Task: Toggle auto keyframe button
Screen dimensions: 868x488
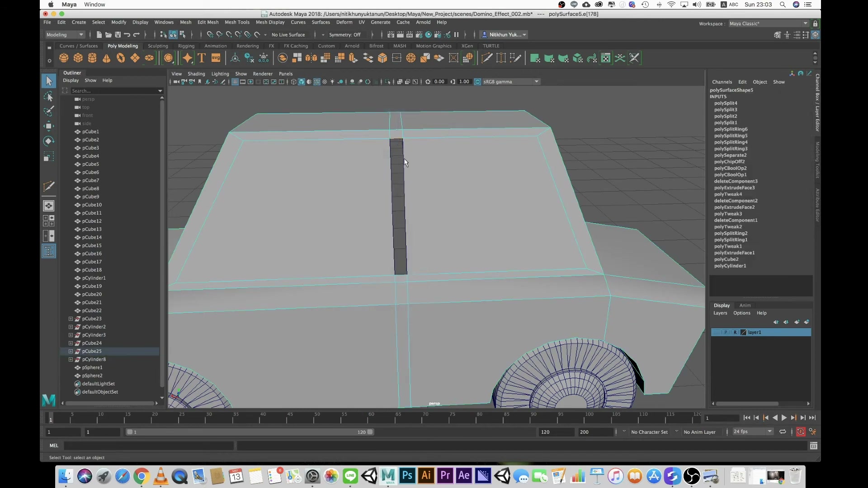Action: pyautogui.click(x=801, y=432)
